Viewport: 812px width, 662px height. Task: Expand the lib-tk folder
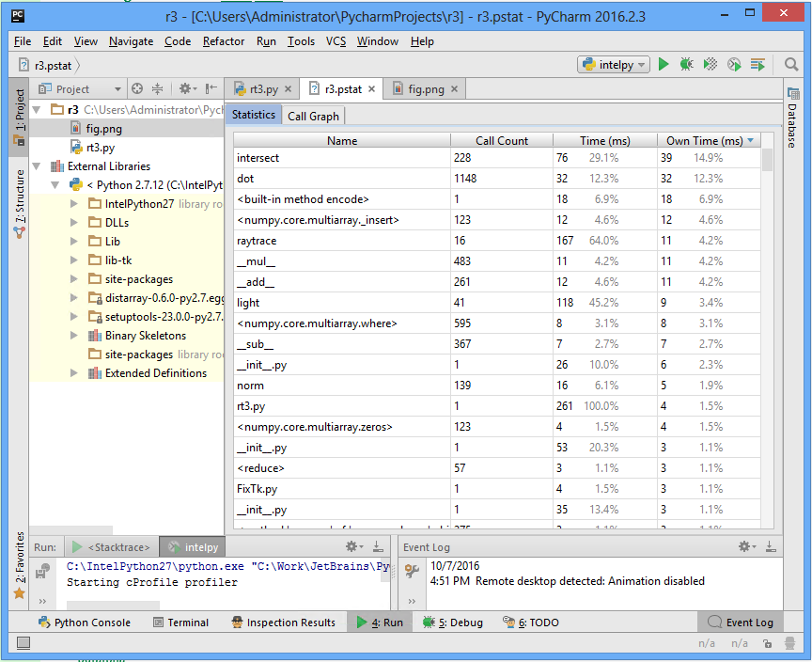pos(74,260)
